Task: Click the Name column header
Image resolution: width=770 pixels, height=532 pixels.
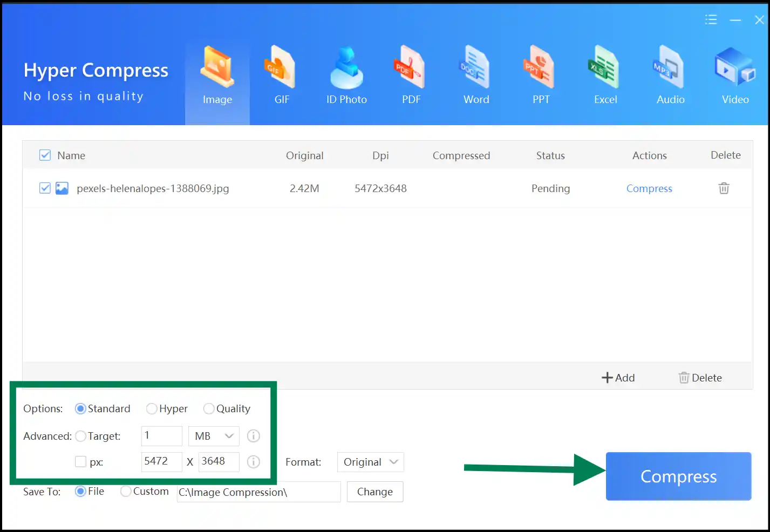Action: [71, 155]
